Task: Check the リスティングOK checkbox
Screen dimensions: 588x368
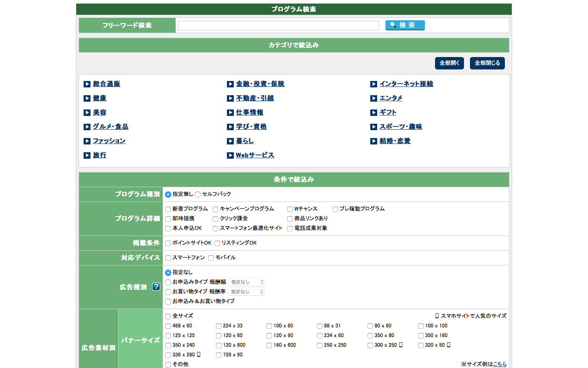Action: pos(217,243)
